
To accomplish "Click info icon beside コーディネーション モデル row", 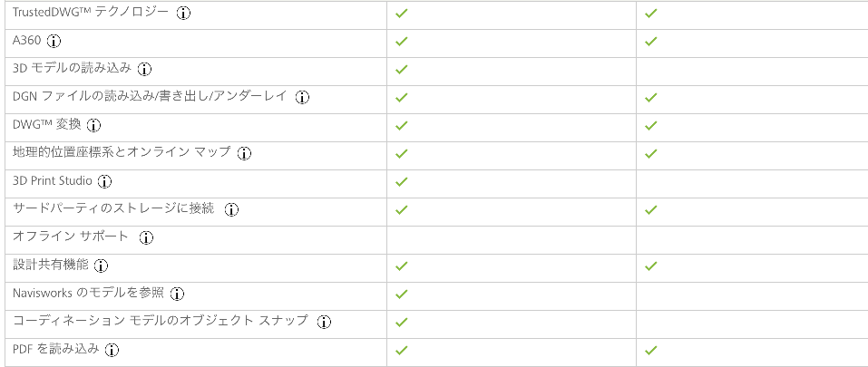I will pos(325,323).
